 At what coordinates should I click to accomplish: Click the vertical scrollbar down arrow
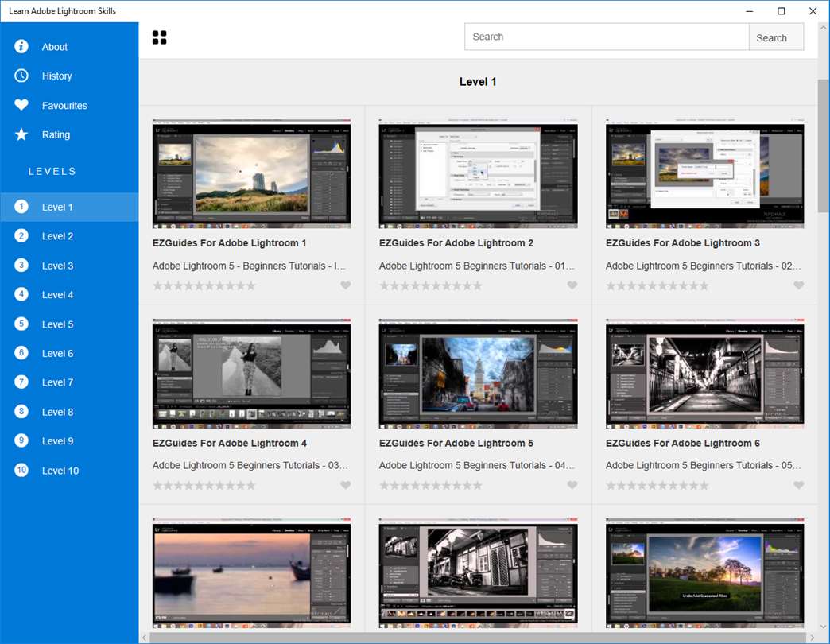coord(823,626)
